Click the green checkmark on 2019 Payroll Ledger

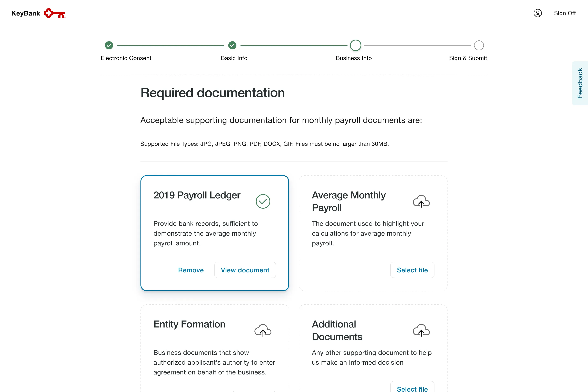pyautogui.click(x=263, y=201)
